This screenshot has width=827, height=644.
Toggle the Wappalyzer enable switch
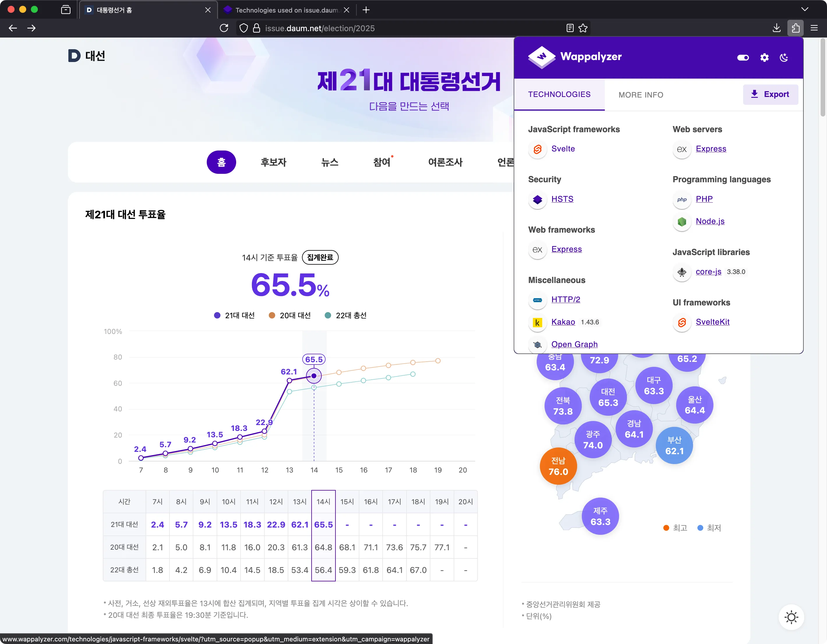[x=743, y=58]
